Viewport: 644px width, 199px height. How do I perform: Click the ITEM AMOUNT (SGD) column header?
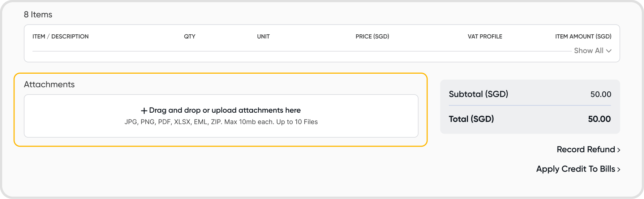(x=583, y=36)
